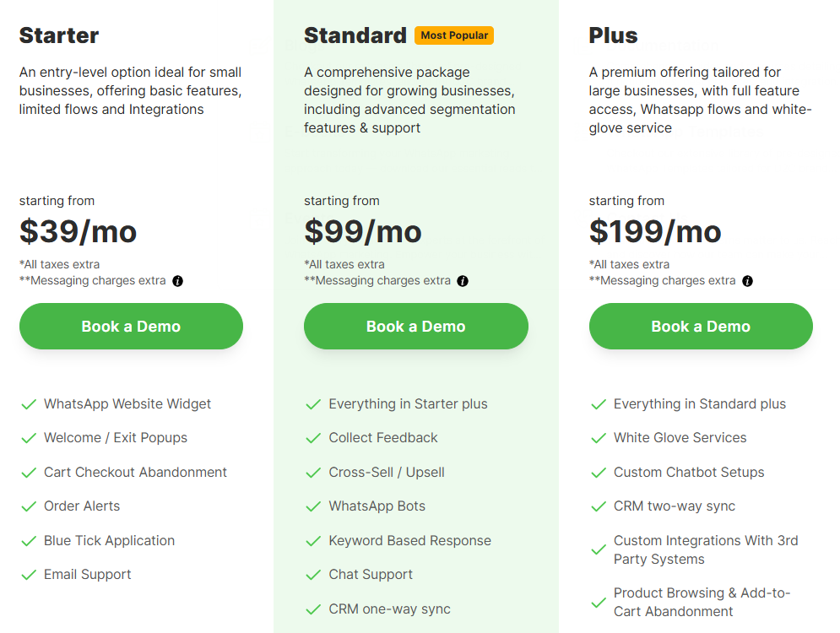Click the Cart Checkout Abandonment feature

(135, 472)
